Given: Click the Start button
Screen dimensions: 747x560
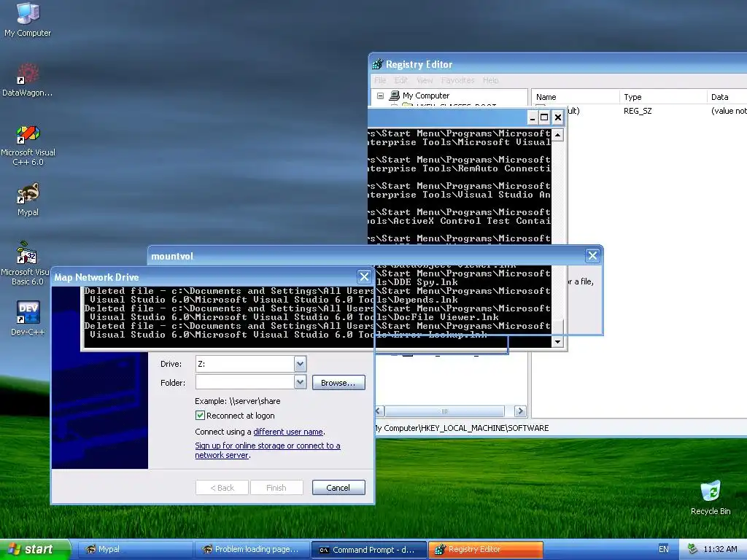Looking at the screenshot, I should point(34,549).
